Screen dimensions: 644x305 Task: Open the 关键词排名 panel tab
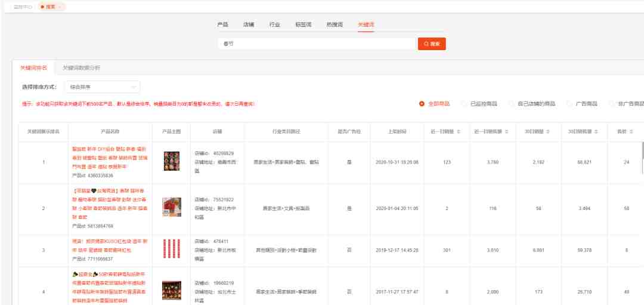pyautogui.click(x=33, y=68)
